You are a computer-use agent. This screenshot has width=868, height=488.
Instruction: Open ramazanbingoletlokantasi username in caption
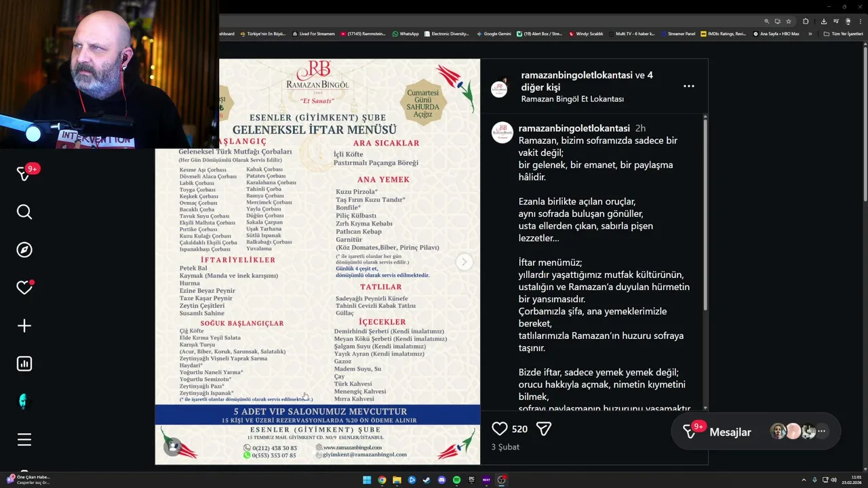click(574, 128)
